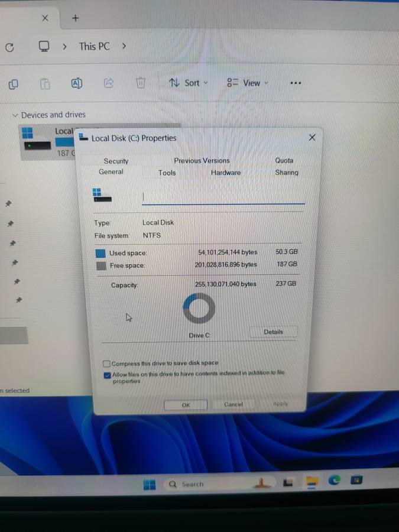Switch to the Quota tab
Viewport: 399px width, 532px height.
click(x=284, y=160)
